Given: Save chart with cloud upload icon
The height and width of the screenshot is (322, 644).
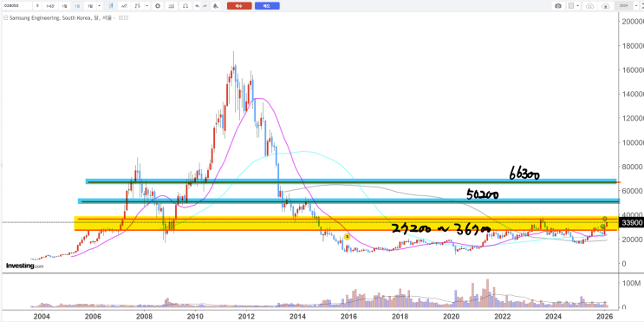Looking at the screenshot, I should tap(605, 6).
